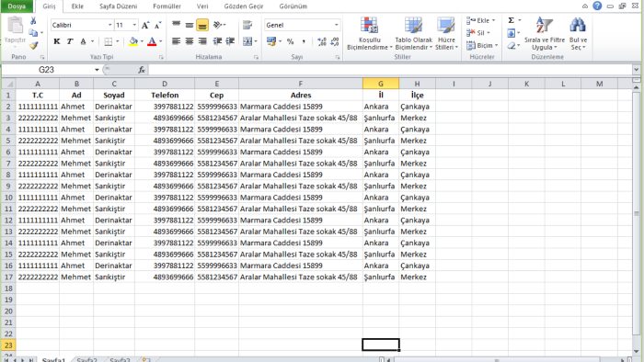Click the text orientation icon
Viewport: 644px width, 362px height.
(x=218, y=25)
